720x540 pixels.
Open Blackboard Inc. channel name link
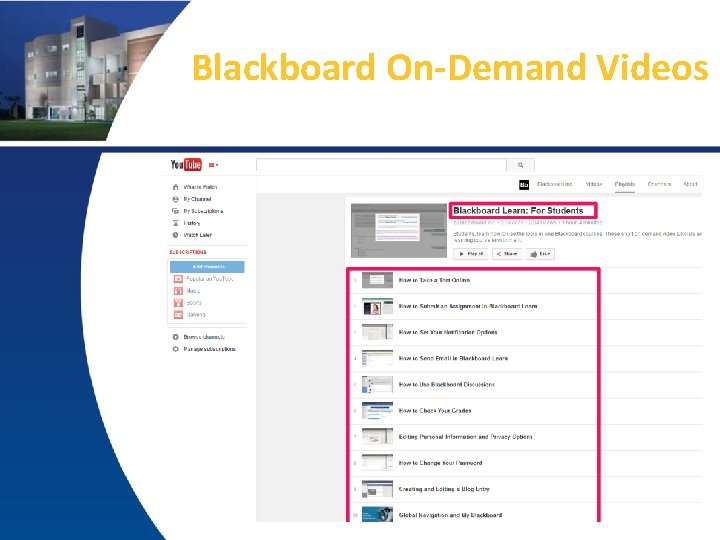pyautogui.click(x=555, y=184)
